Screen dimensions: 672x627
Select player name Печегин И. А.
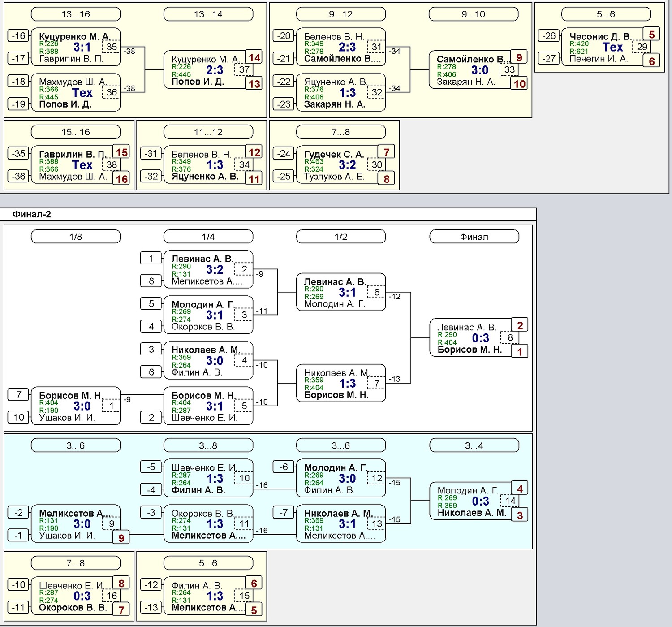coord(599,58)
